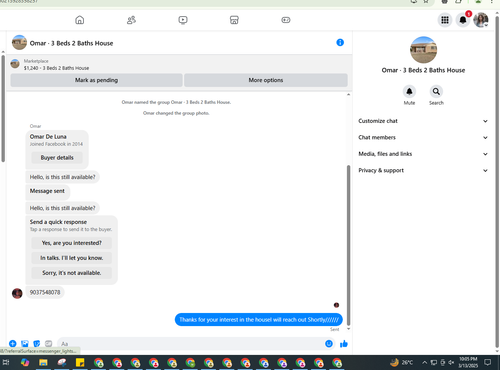The height and width of the screenshot is (370, 500).
Task: View Buyer details for Omar De Luna
Action: [57, 158]
